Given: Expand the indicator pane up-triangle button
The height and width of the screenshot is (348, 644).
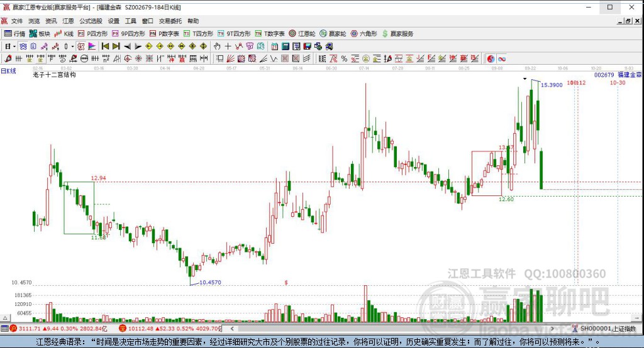Looking at the screenshot, I should pos(5,318).
